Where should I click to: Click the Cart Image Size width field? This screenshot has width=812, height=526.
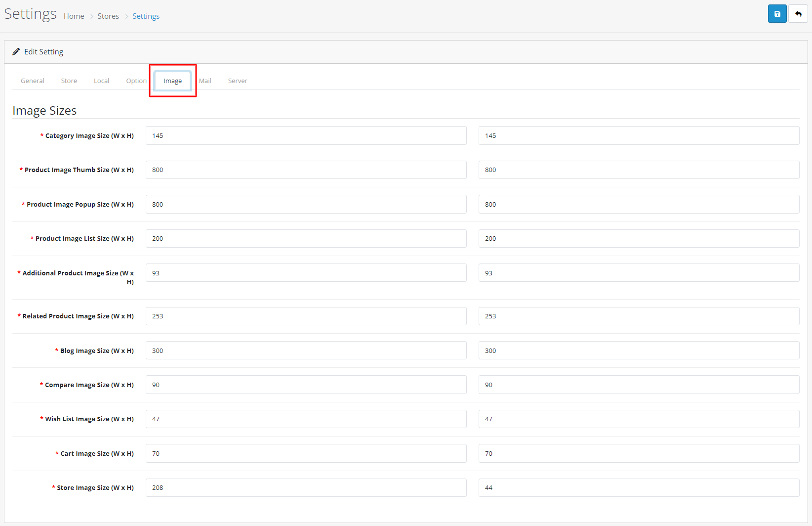(306, 453)
